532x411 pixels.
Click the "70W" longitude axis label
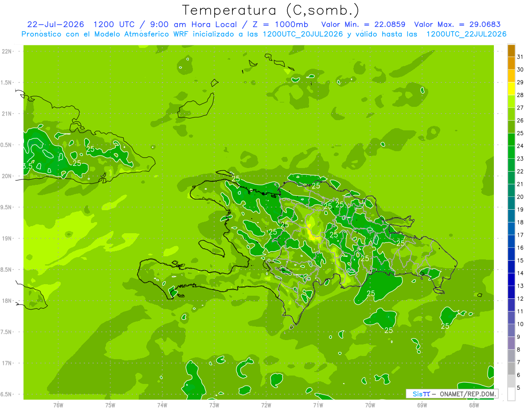pyautogui.click(x=370, y=405)
